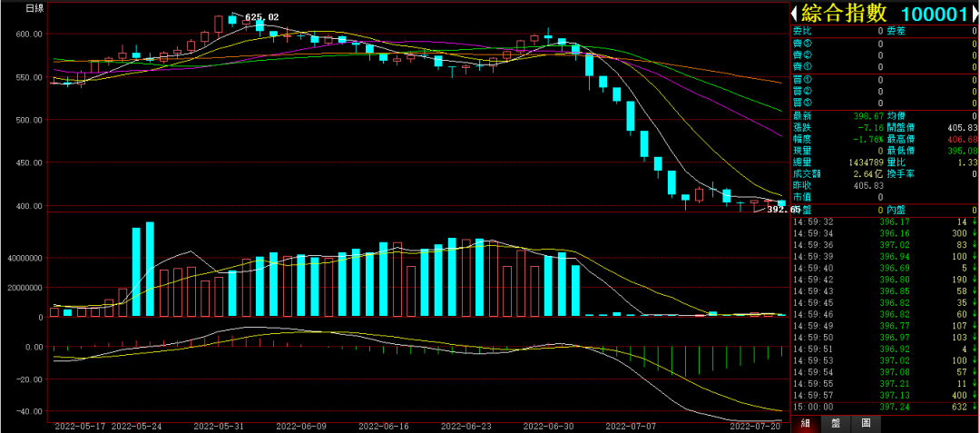980x433 pixels.
Task: Click the 2022-07-07 date label
Action: (631, 426)
